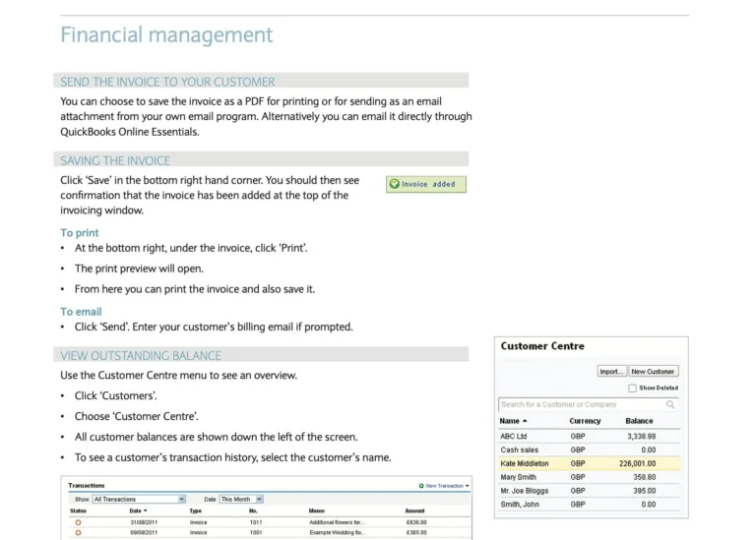The height and width of the screenshot is (540, 756).
Task: Click status circle for invoice 1001
Action: click(79, 532)
